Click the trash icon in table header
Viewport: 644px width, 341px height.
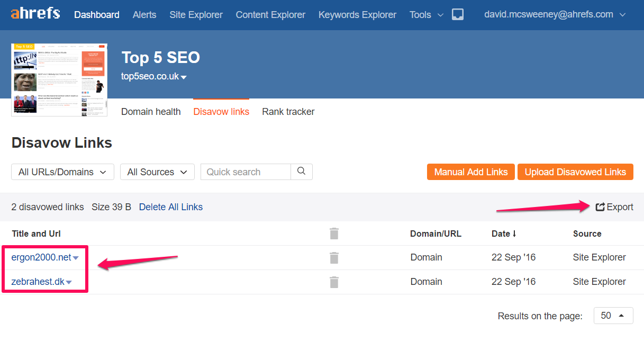(x=334, y=234)
